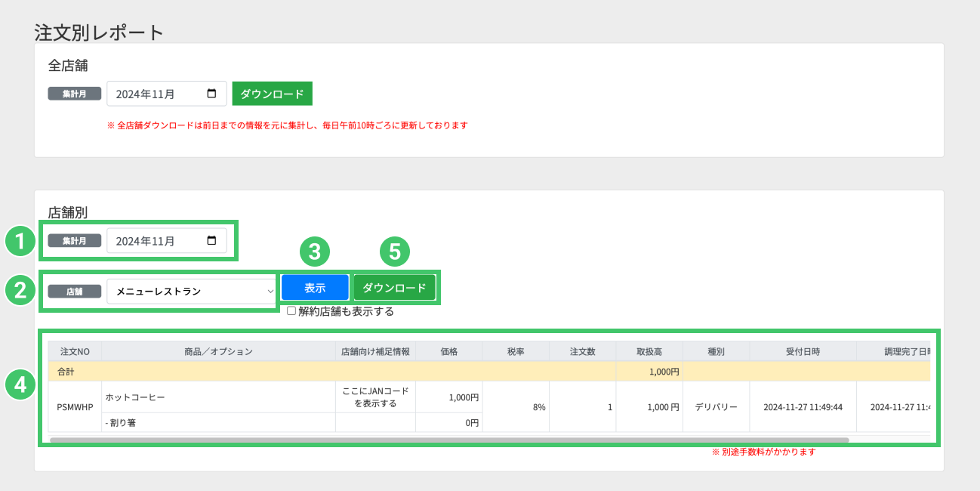
Task: Open the メニューレストラン store dropdown
Action: tap(192, 291)
